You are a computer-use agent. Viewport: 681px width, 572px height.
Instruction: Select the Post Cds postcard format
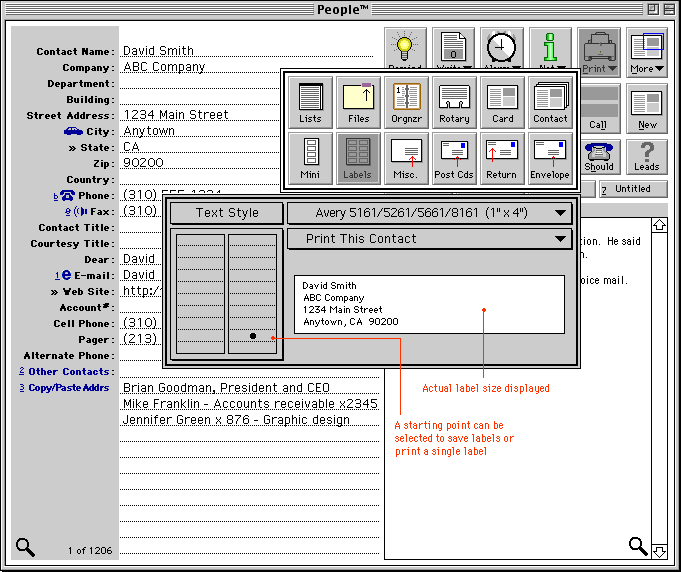(454, 158)
